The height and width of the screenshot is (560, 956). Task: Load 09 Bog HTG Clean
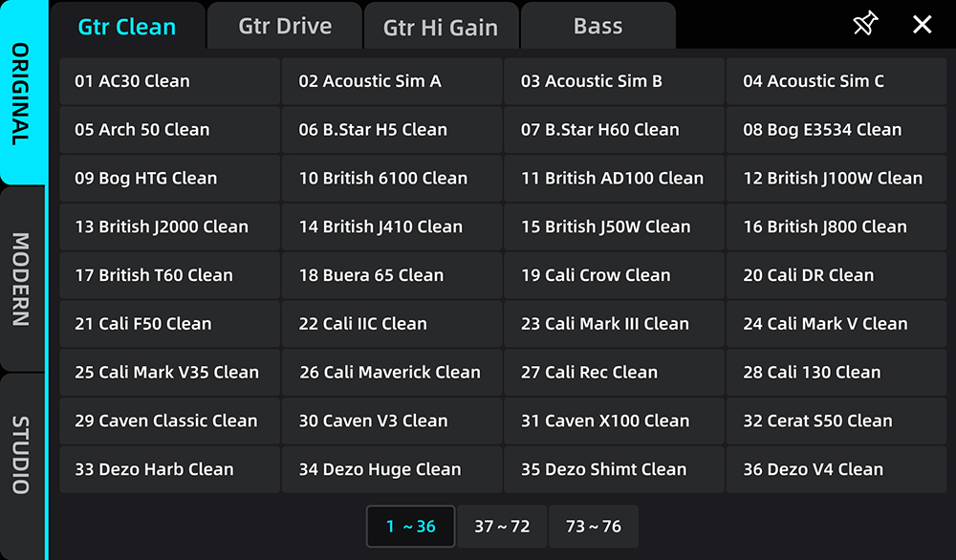[170, 178]
